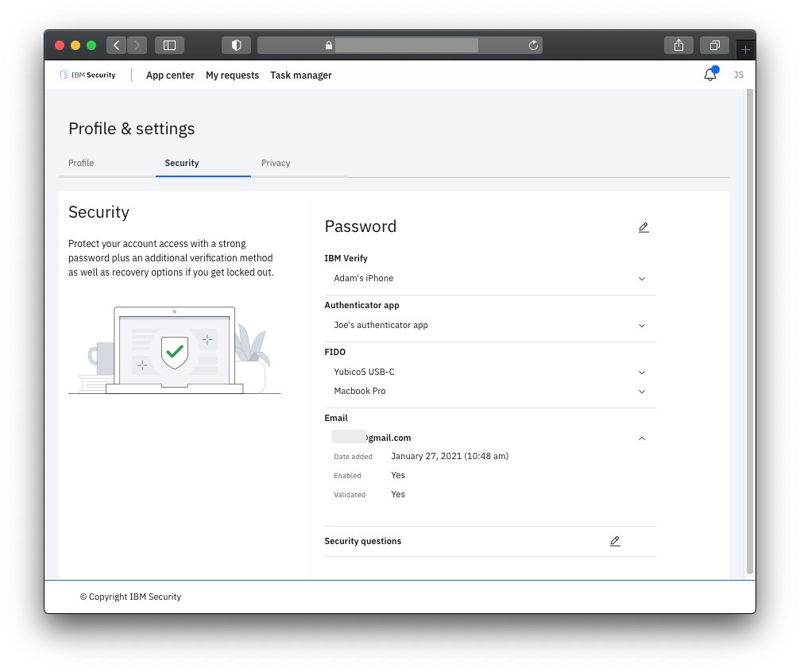This screenshot has height=672, width=800.
Task: Open the privacy shield report
Action: click(x=236, y=45)
